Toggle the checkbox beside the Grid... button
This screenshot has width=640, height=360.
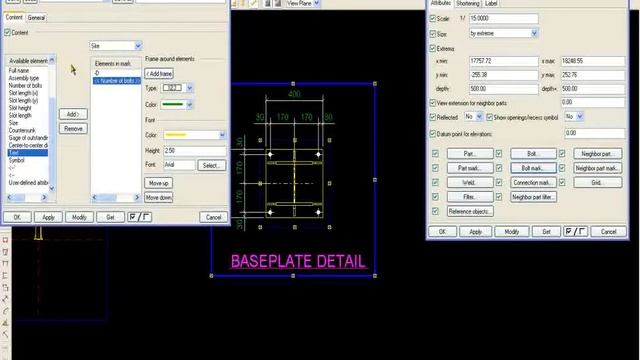[x=562, y=182]
